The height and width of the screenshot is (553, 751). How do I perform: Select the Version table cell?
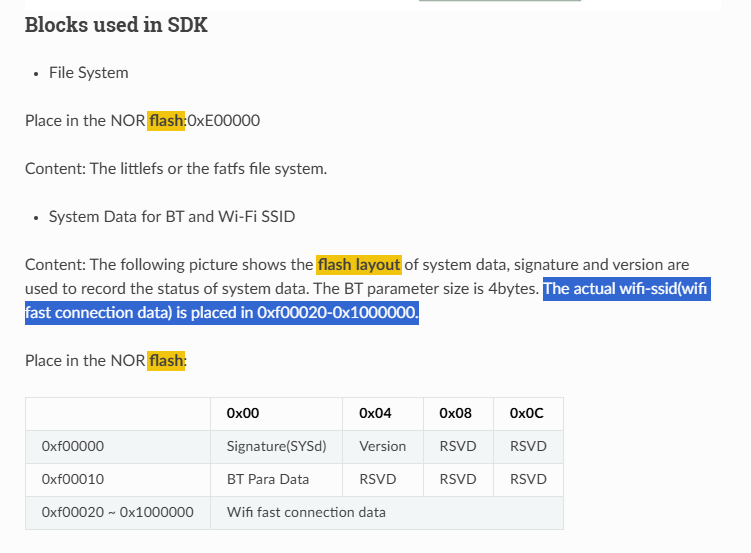(x=383, y=446)
